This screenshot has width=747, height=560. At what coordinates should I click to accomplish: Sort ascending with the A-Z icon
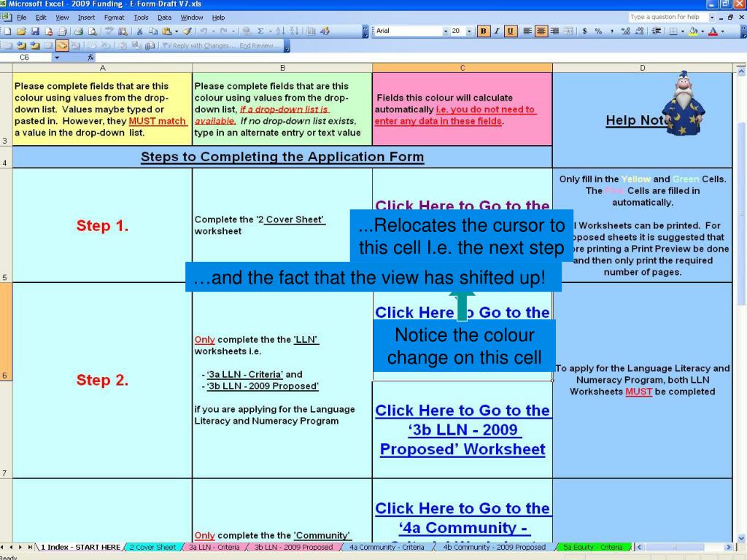point(280,31)
